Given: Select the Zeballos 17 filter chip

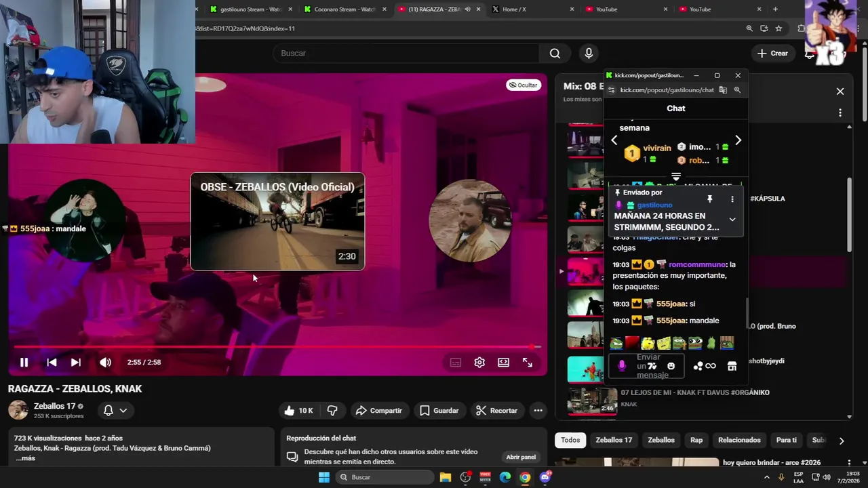Looking at the screenshot, I should [614, 441].
